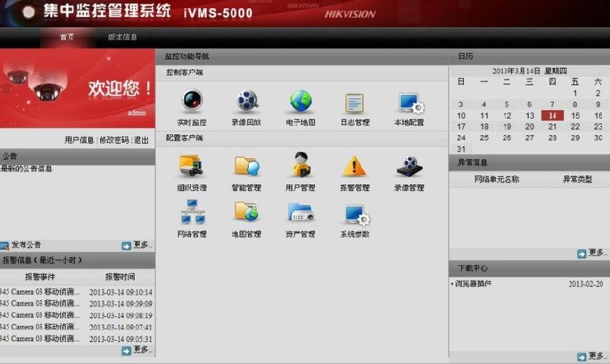The image size is (610, 364).
Task: Open alarm row at 09:10:14
Action: pyautogui.click(x=76, y=291)
